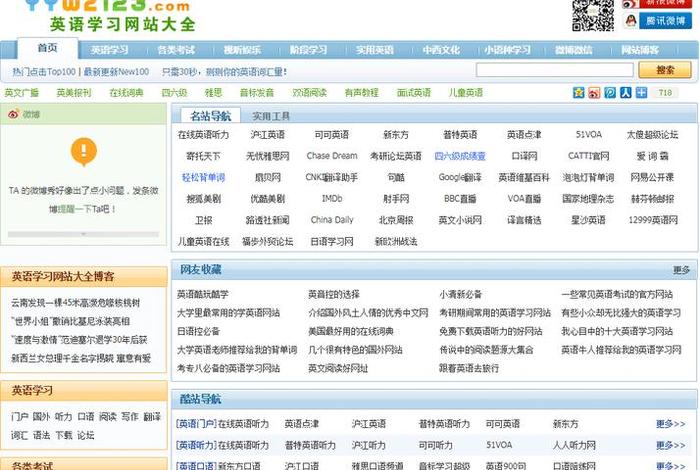Screen dimensions: 700x470
Task: Open 阶段学习 navigation menu
Action: click(308, 50)
